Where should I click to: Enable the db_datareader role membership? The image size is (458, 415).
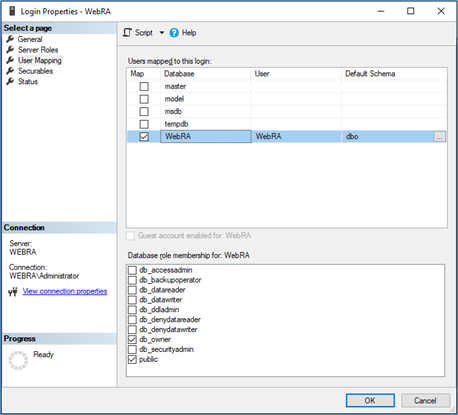(132, 290)
